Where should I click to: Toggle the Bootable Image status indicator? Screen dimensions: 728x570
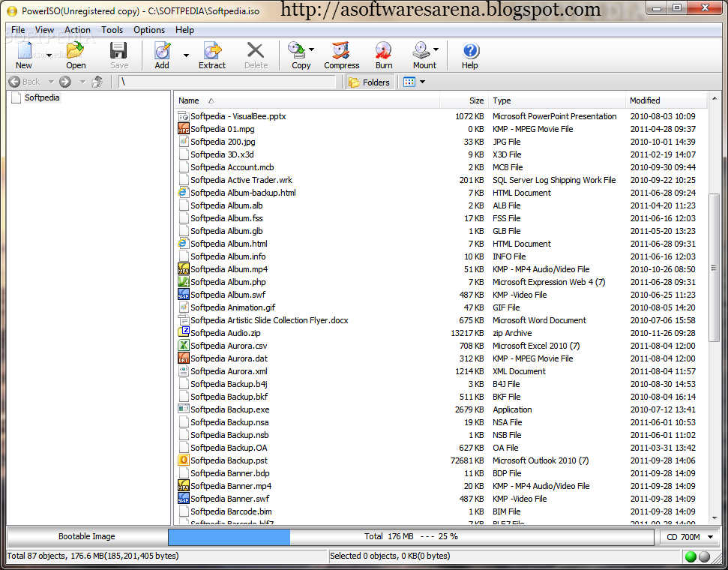[87, 536]
